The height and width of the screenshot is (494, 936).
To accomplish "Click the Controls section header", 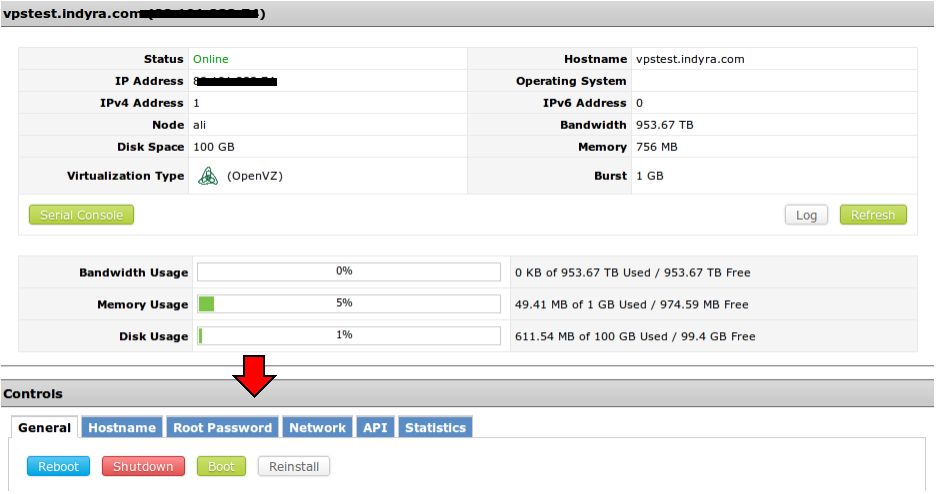I will pos(467,393).
